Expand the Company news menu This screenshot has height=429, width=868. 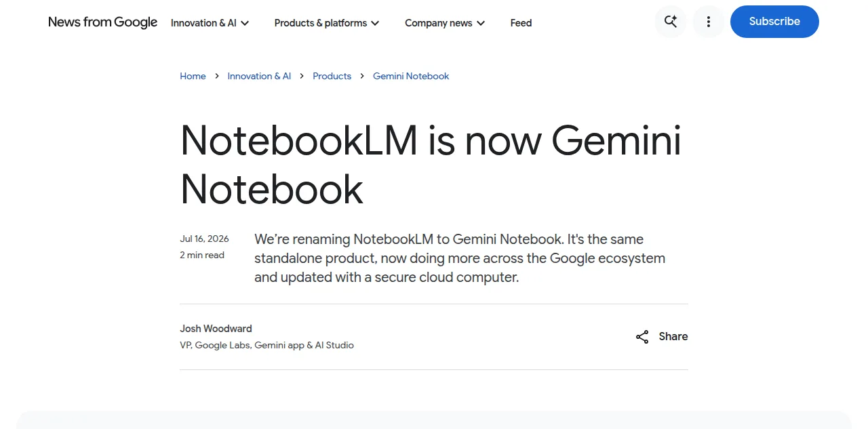(445, 23)
